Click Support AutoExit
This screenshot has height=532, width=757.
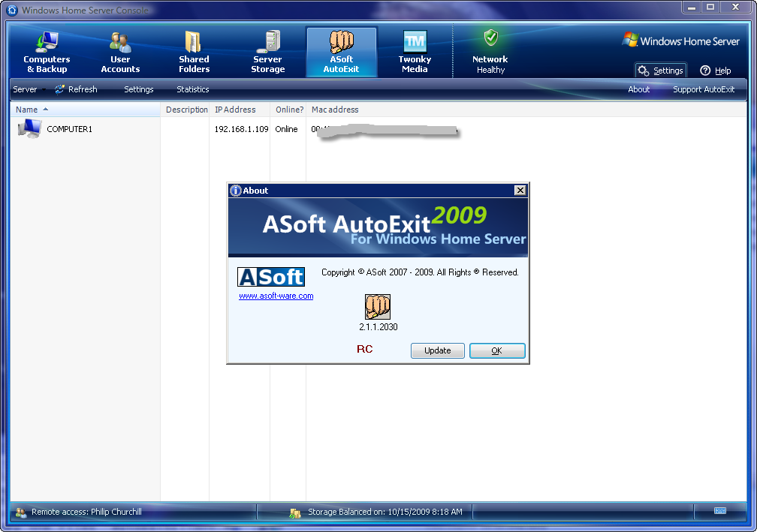(704, 89)
